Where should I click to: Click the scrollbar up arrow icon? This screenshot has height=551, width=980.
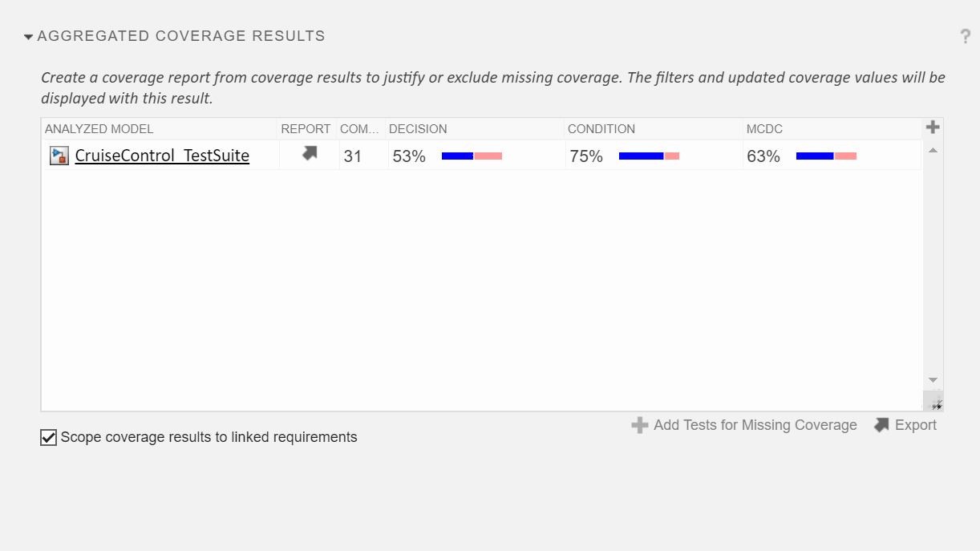pos(932,148)
